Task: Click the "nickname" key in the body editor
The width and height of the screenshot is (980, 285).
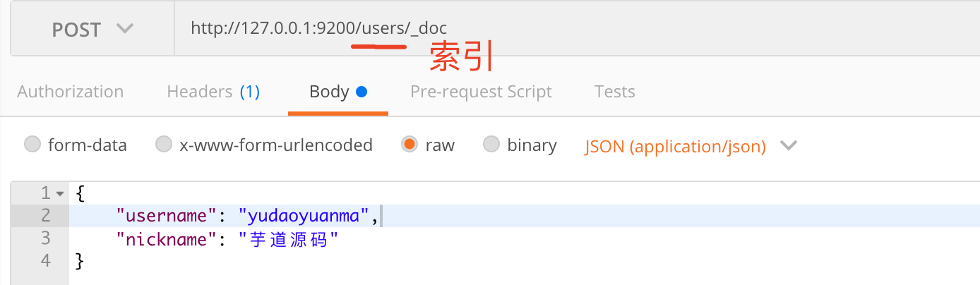Action: pyautogui.click(x=166, y=238)
